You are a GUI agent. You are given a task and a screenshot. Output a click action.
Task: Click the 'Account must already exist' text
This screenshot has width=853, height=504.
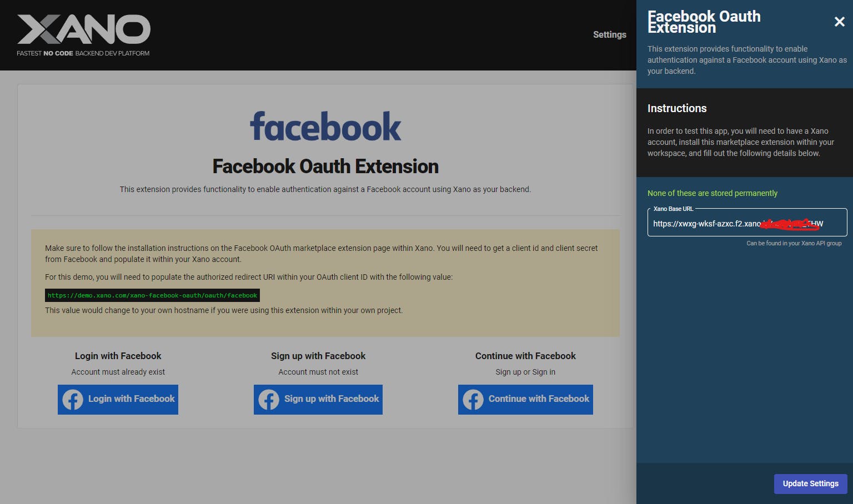118,372
